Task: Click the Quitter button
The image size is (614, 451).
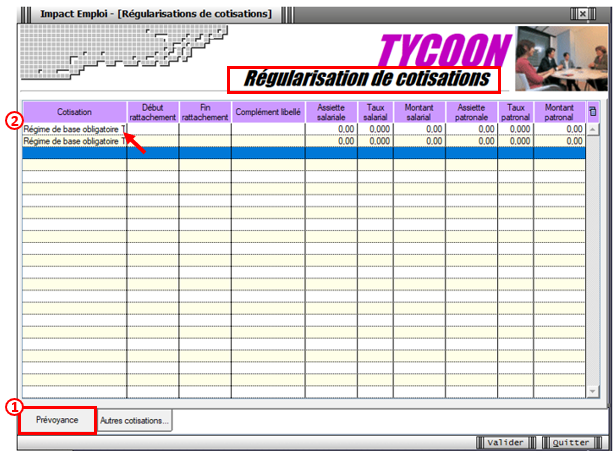Action: click(571, 442)
